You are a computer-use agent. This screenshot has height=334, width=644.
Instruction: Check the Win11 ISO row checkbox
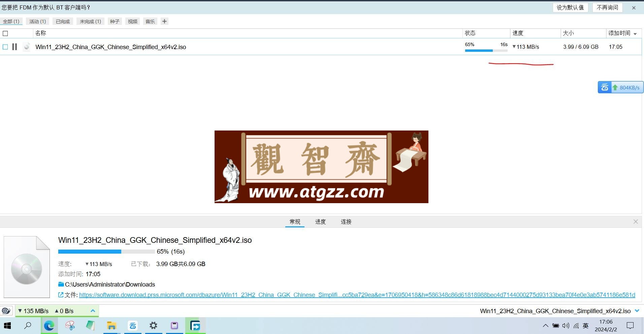[5, 47]
